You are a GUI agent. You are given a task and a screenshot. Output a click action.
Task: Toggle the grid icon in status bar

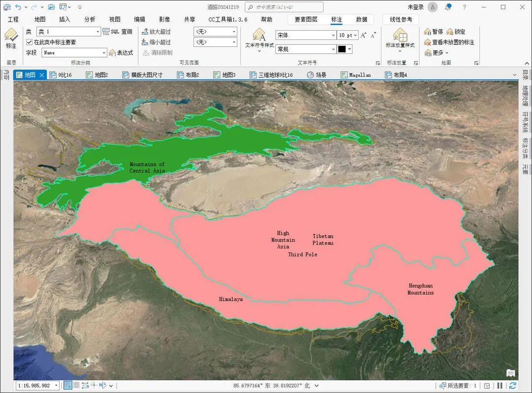(x=76, y=385)
